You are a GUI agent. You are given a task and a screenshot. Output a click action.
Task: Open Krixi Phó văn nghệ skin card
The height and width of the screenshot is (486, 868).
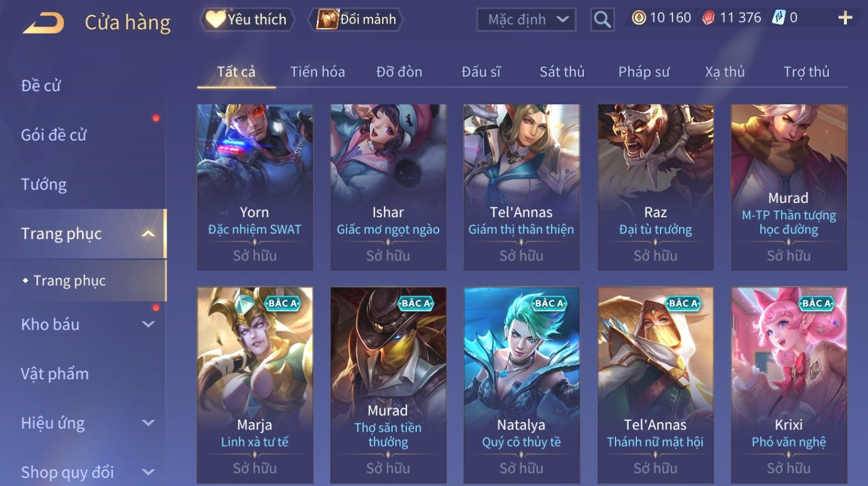pos(789,385)
